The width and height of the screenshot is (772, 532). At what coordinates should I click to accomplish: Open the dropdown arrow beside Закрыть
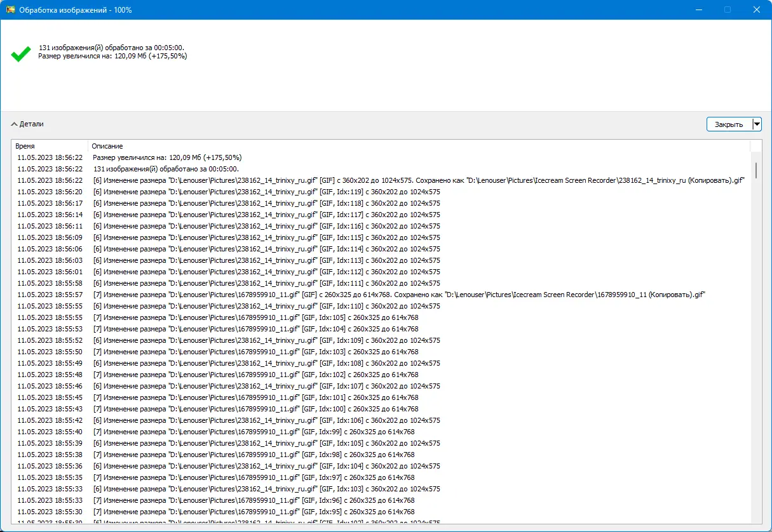(757, 124)
